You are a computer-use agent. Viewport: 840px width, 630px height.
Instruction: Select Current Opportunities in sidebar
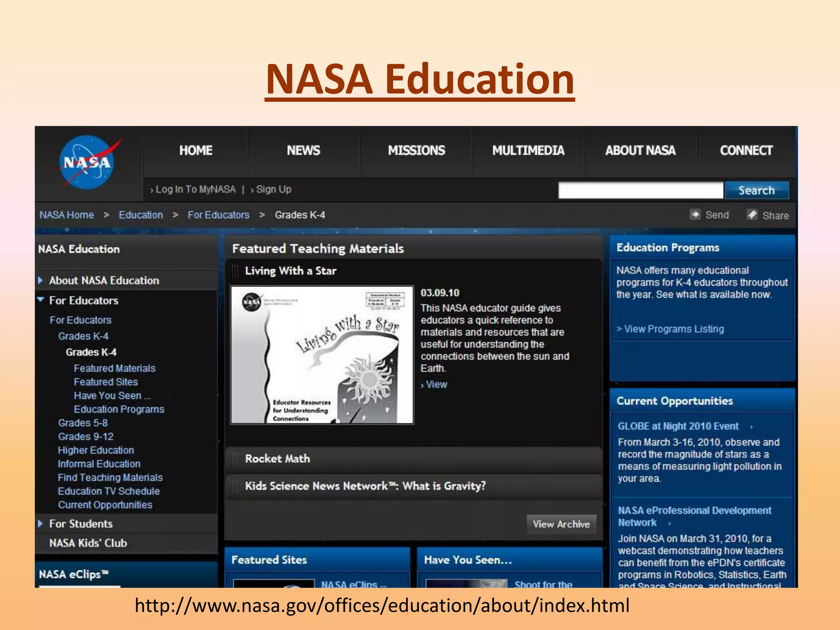click(105, 505)
